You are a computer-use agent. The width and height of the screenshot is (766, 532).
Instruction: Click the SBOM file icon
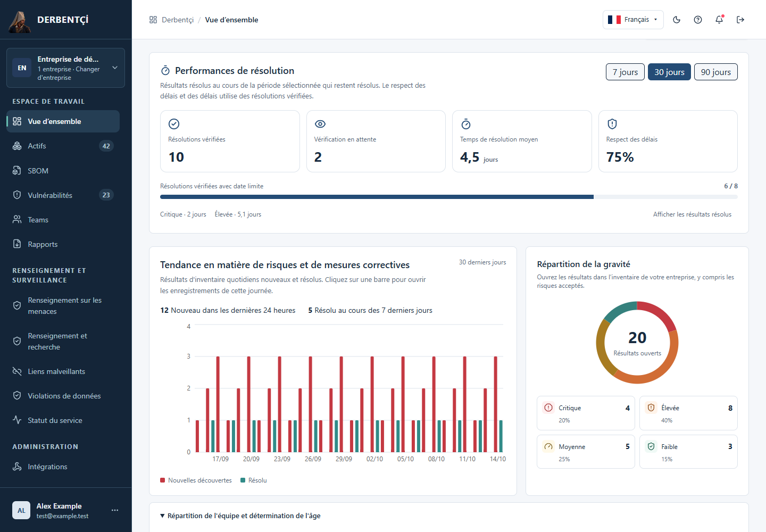17,171
